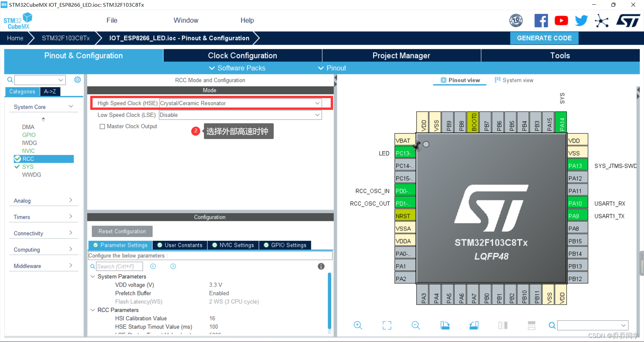This screenshot has width=644, height=342.
Task: Open the File menu
Action: pos(112,20)
